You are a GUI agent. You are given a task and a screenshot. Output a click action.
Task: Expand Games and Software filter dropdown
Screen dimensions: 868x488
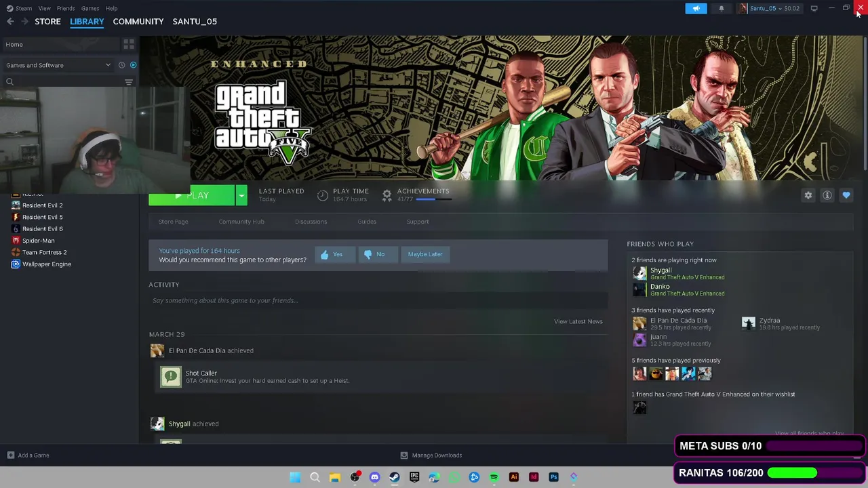tap(58, 65)
